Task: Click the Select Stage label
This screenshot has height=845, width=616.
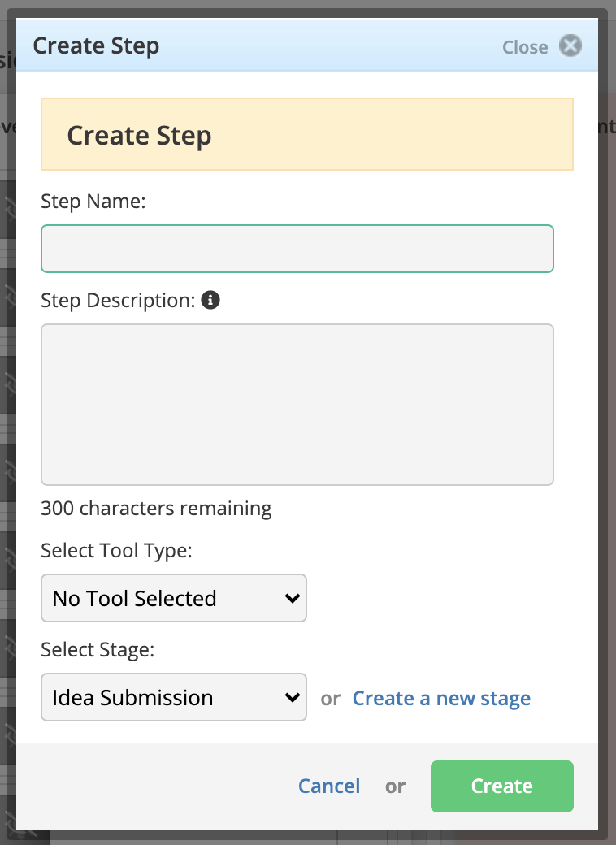Action: [98, 650]
